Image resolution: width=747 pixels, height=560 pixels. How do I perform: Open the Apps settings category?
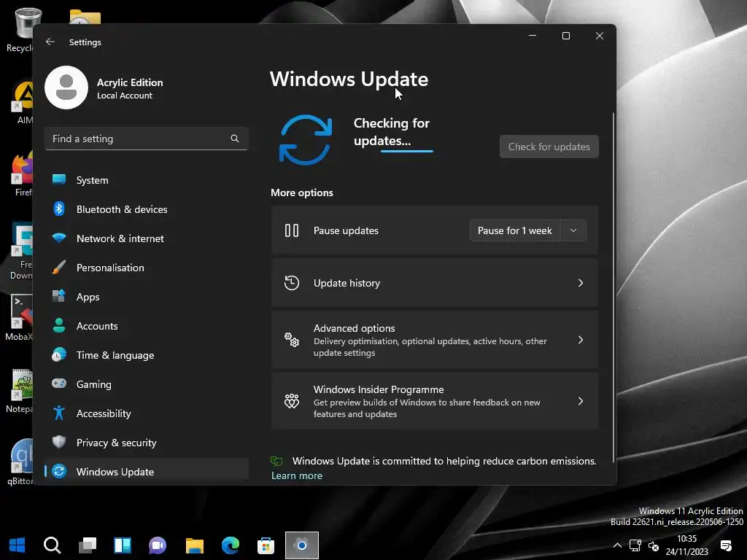146,297
